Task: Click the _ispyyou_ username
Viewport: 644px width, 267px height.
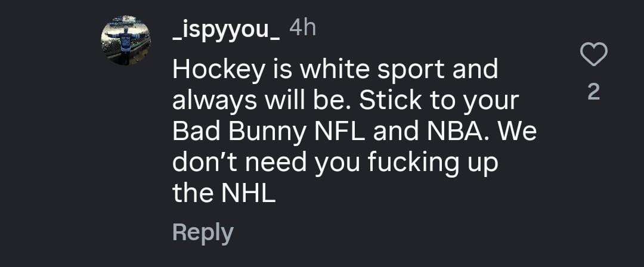Action: coord(226,29)
